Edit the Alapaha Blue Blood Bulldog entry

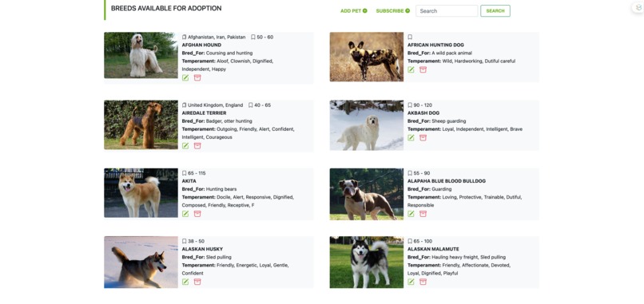point(411,214)
